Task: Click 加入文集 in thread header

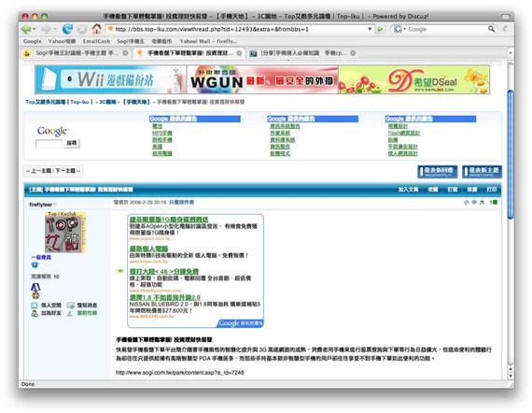Action: click(x=408, y=190)
